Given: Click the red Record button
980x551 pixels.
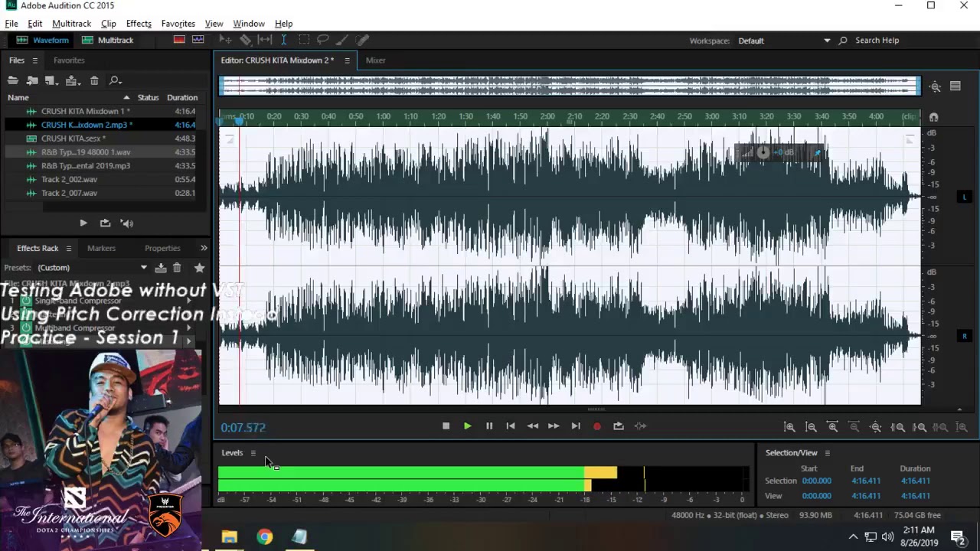Looking at the screenshot, I should (x=597, y=426).
